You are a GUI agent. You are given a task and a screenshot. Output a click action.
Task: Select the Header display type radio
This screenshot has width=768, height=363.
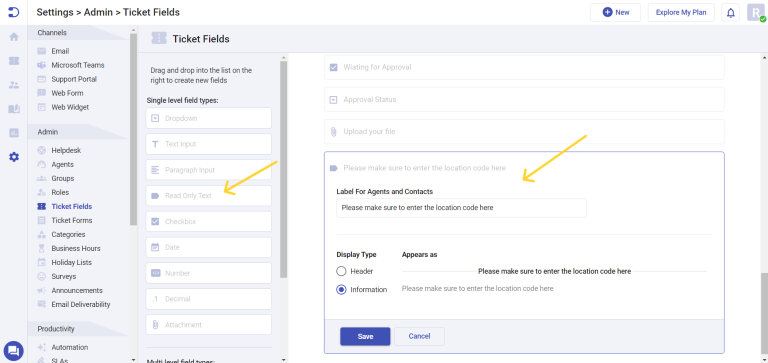pos(341,271)
